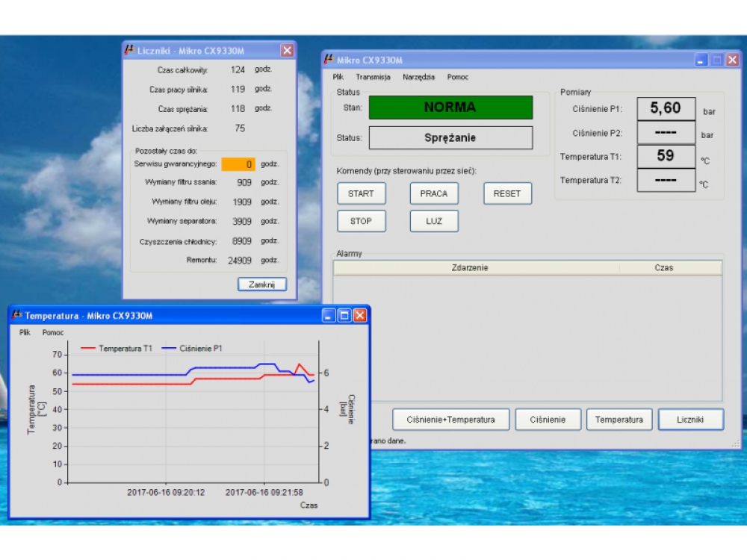747x560 pixels.
Task: Open the Plik menu in main window
Action: (338, 77)
